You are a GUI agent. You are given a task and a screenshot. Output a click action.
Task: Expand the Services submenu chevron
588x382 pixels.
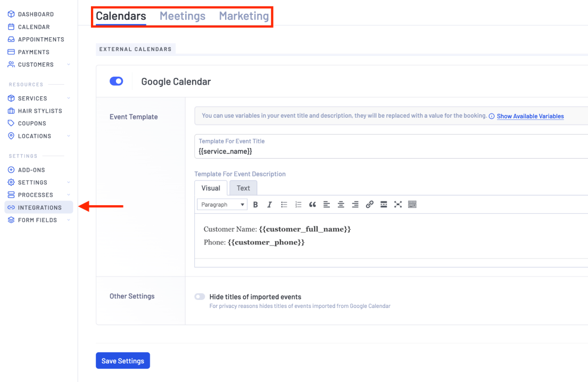click(x=69, y=98)
